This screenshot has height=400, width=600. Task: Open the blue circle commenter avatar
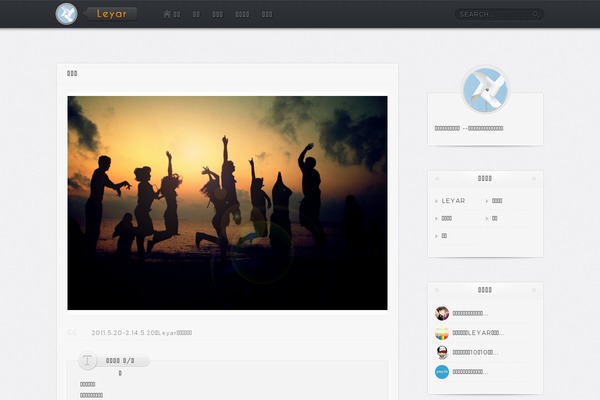pos(442,372)
